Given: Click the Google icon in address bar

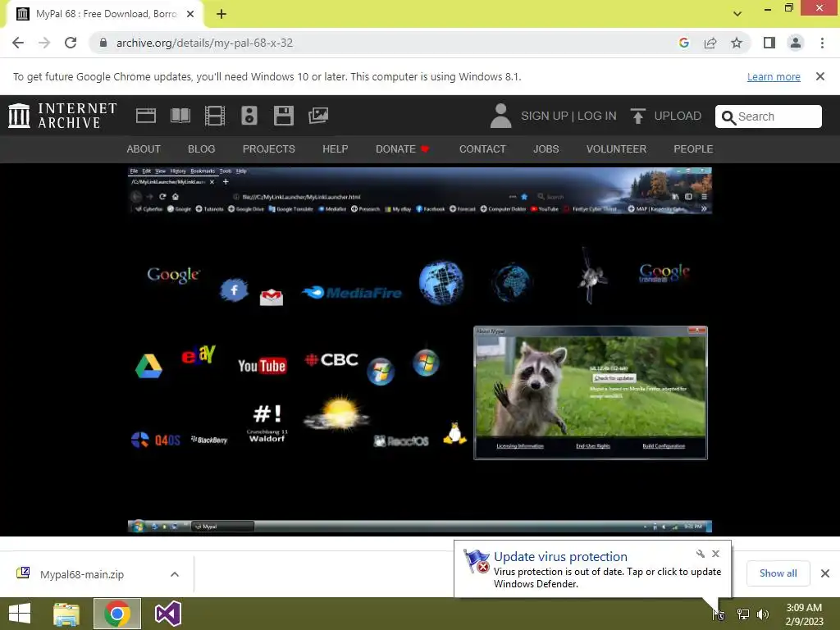Looking at the screenshot, I should click(683, 43).
